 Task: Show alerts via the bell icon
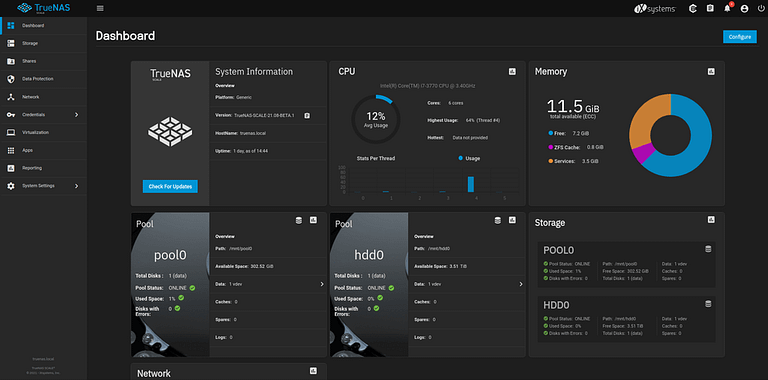[727, 8]
